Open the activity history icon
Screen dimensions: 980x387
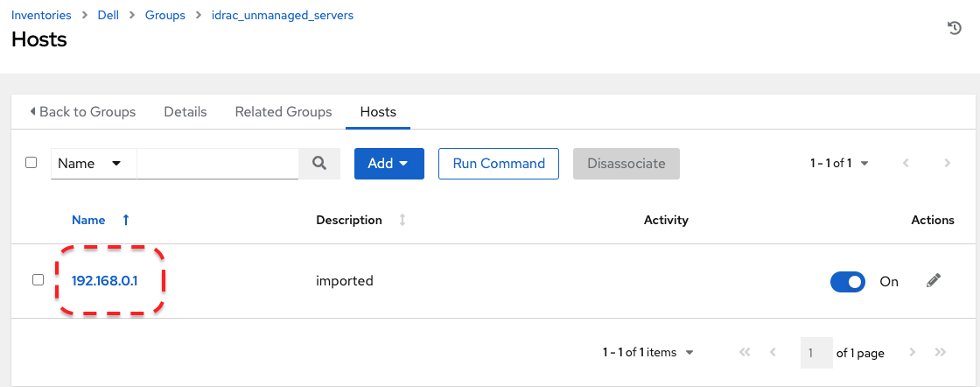[955, 29]
